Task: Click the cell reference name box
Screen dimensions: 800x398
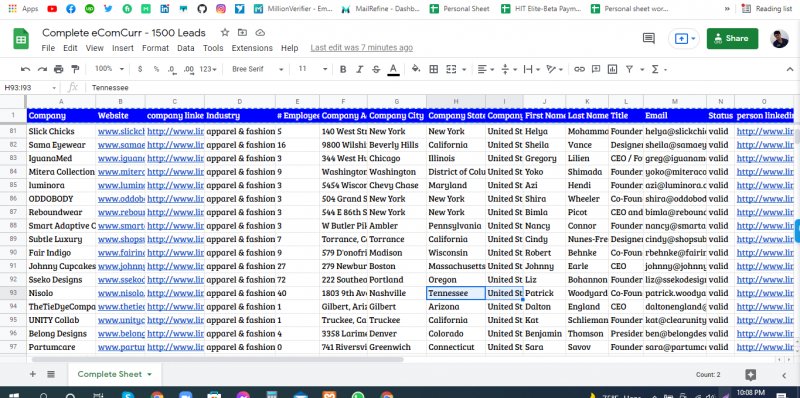Action: click(x=30, y=88)
